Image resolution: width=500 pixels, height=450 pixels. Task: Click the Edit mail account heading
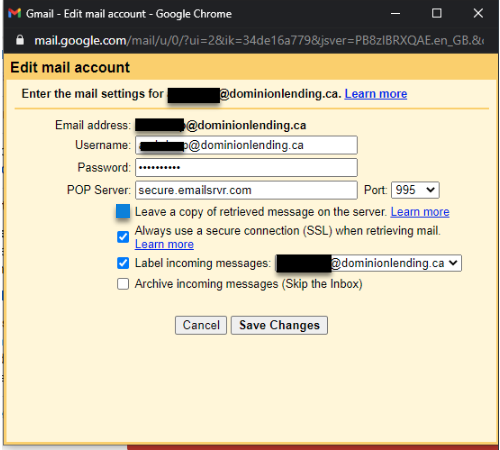click(70, 67)
